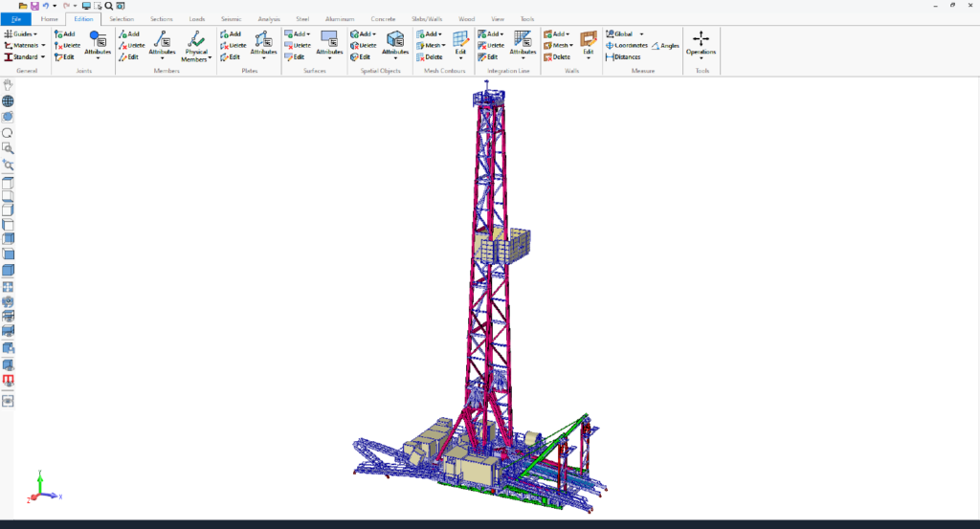Click the XYZ axis indicator in viewport

tap(44, 487)
